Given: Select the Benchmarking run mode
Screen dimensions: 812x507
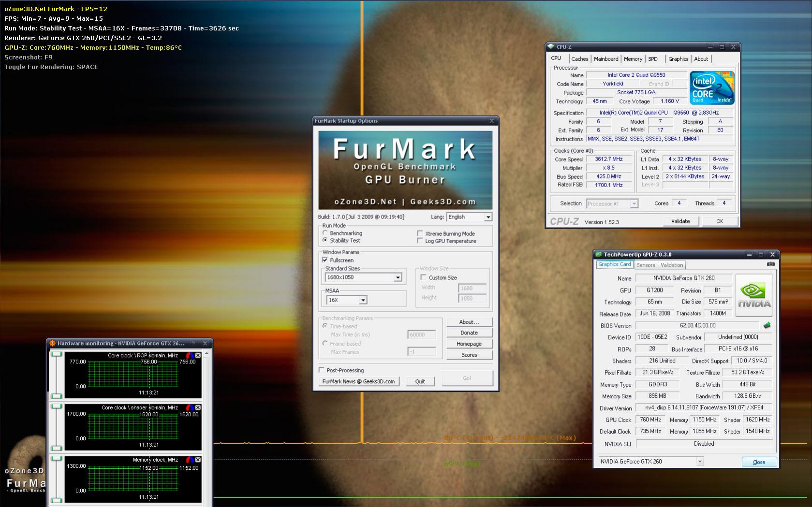Looking at the screenshot, I should [325, 233].
